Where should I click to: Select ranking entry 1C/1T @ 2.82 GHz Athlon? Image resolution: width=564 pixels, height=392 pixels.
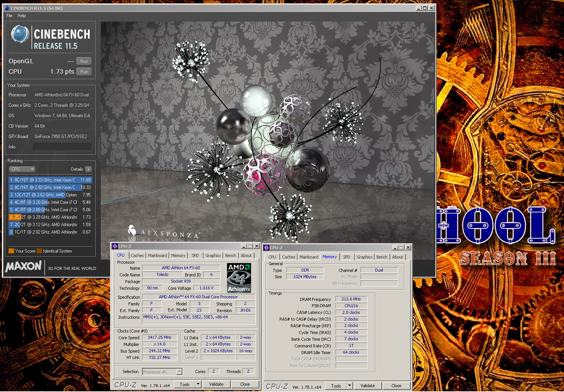(x=50, y=232)
